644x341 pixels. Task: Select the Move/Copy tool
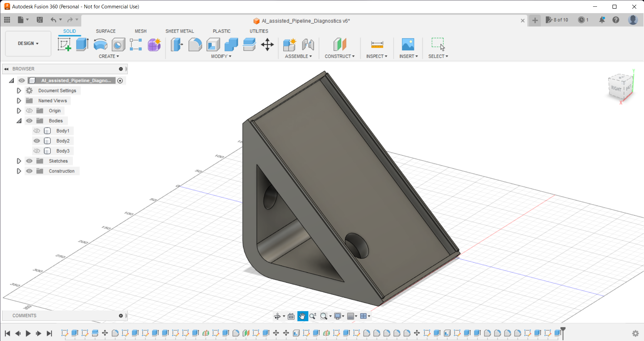point(267,45)
